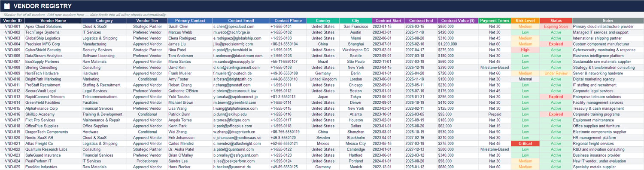Viewport: 644px width, 170px height.
Task: Select the Critical risk level cell
Action: click(525, 143)
